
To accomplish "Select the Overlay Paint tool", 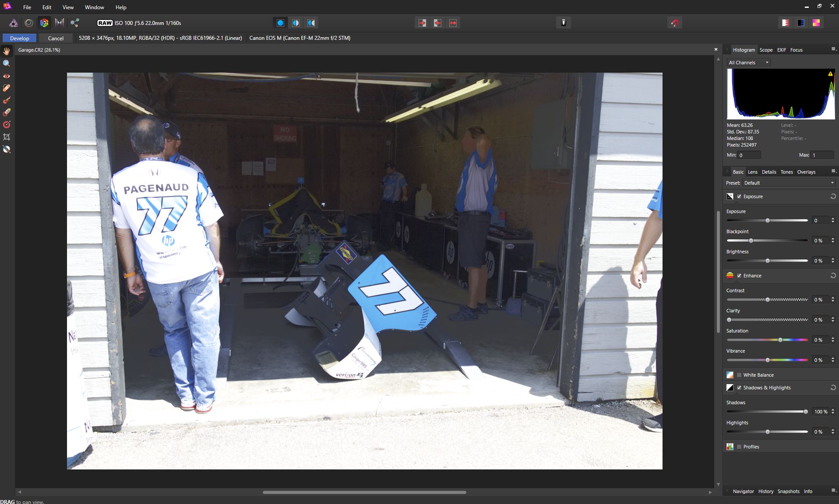I will click(7, 100).
